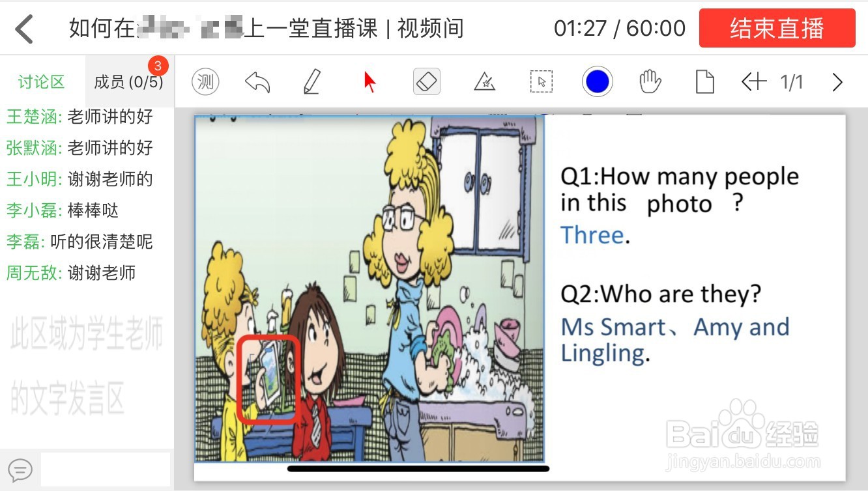Image resolution: width=868 pixels, height=491 pixels.
Task: Click the blank page document icon
Action: coord(704,82)
